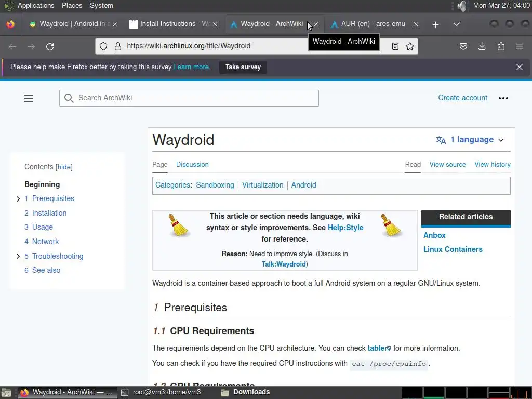Open the View source tab

[x=447, y=165]
